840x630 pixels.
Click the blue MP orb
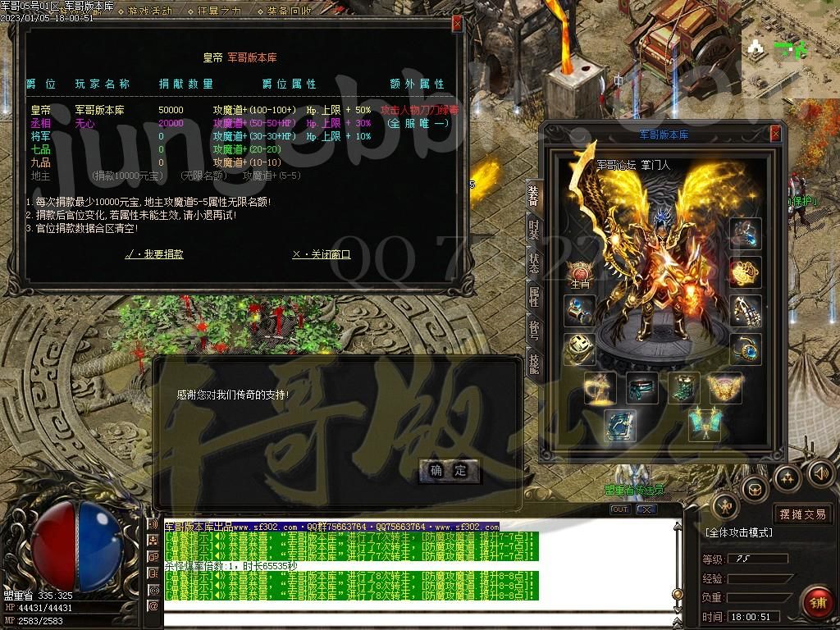pyautogui.click(x=99, y=546)
